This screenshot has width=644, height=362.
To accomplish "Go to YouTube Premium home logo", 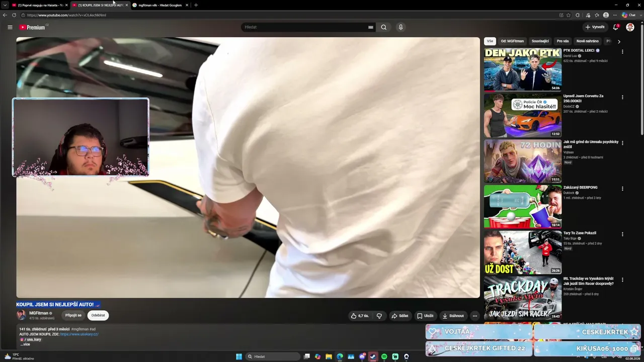I will click(33, 27).
